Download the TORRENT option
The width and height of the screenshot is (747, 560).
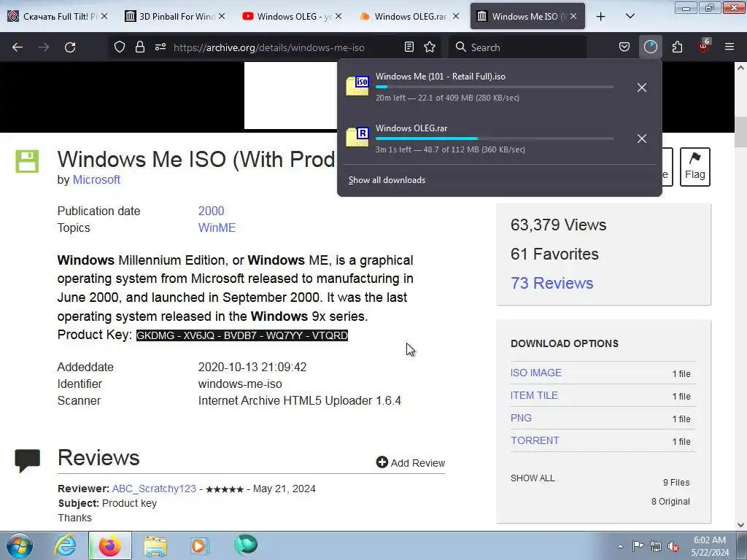pos(535,440)
